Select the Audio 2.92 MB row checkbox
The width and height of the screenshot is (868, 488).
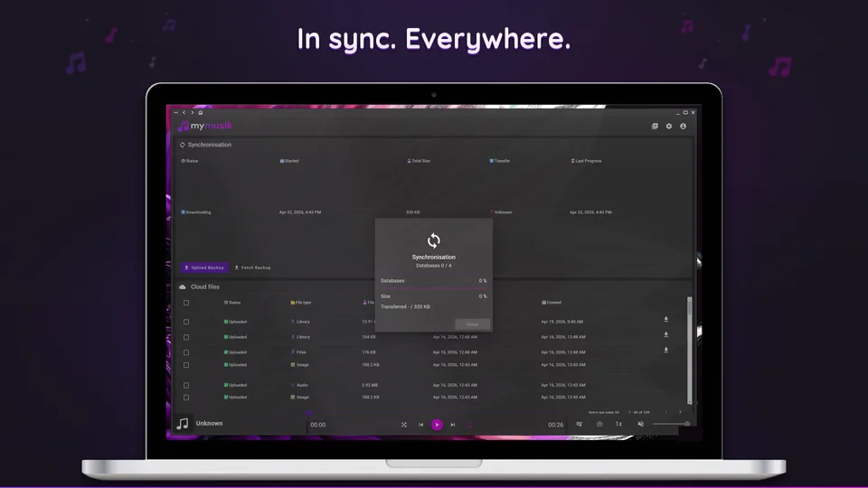[186, 386]
